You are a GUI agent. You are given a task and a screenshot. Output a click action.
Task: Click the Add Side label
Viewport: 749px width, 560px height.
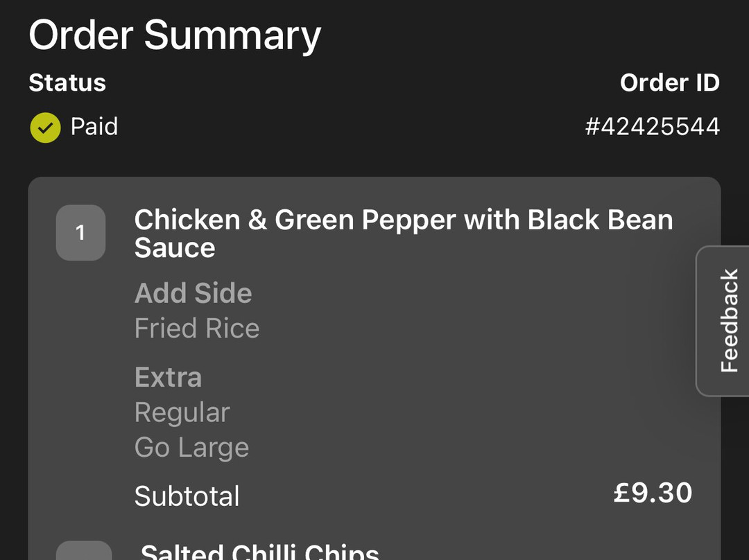click(x=193, y=292)
